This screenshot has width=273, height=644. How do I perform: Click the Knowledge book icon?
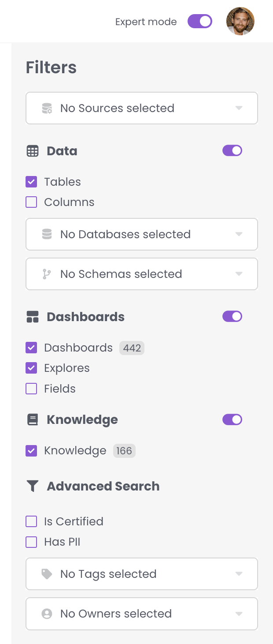(x=33, y=419)
